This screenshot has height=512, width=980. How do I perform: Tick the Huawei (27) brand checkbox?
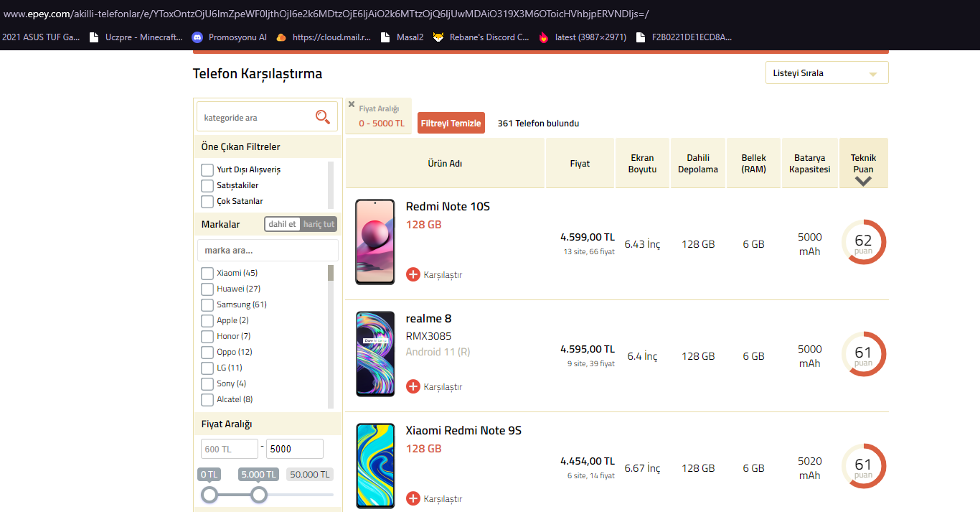point(207,289)
